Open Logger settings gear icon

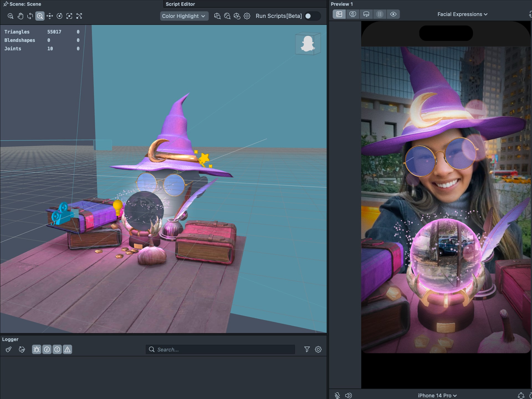pyautogui.click(x=318, y=349)
